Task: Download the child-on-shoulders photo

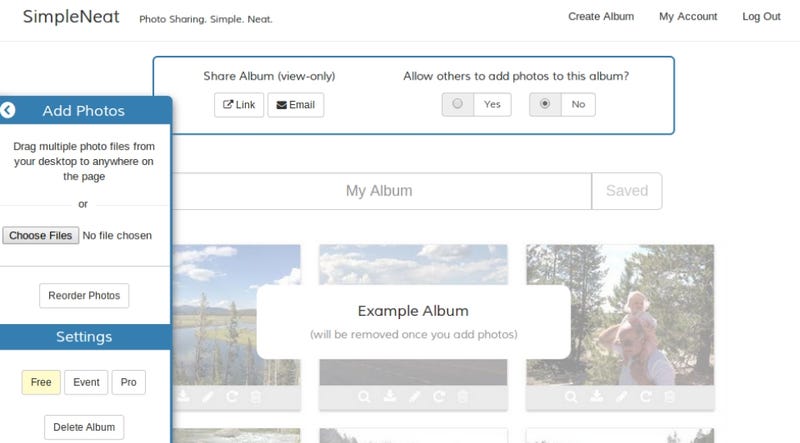Action: 596,396
